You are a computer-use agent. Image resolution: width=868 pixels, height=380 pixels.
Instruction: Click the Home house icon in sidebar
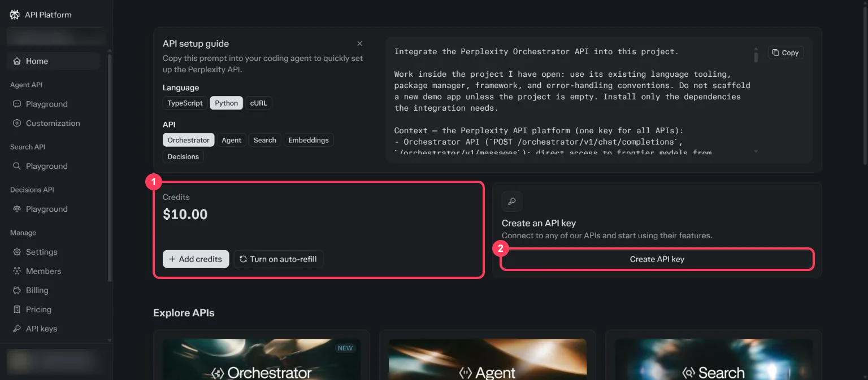coord(17,61)
